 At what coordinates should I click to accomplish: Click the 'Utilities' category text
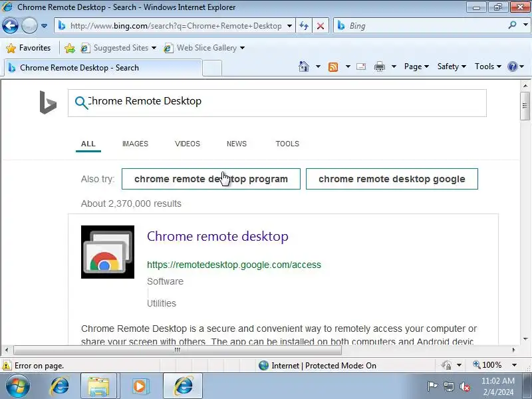click(161, 303)
